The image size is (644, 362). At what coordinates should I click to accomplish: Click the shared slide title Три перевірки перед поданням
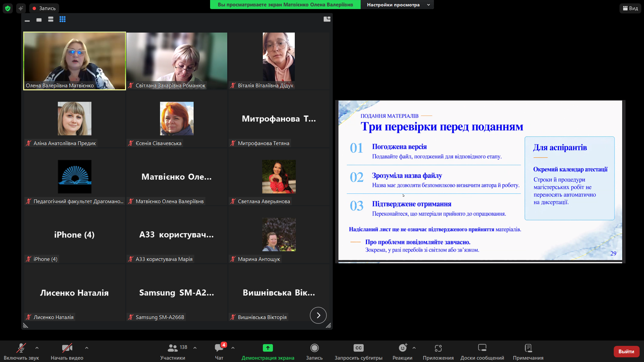[442, 127]
